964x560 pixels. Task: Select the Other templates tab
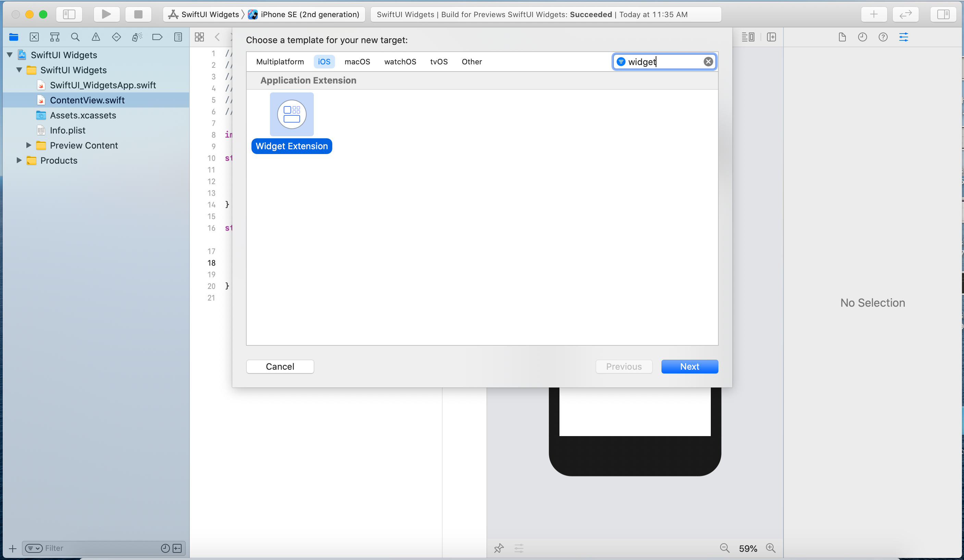(x=472, y=62)
